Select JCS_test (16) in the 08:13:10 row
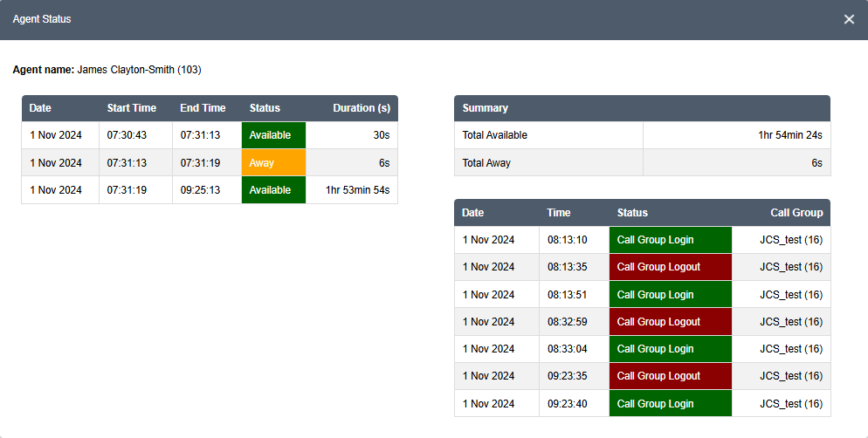Viewport: 868px width, 438px height. (x=791, y=239)
